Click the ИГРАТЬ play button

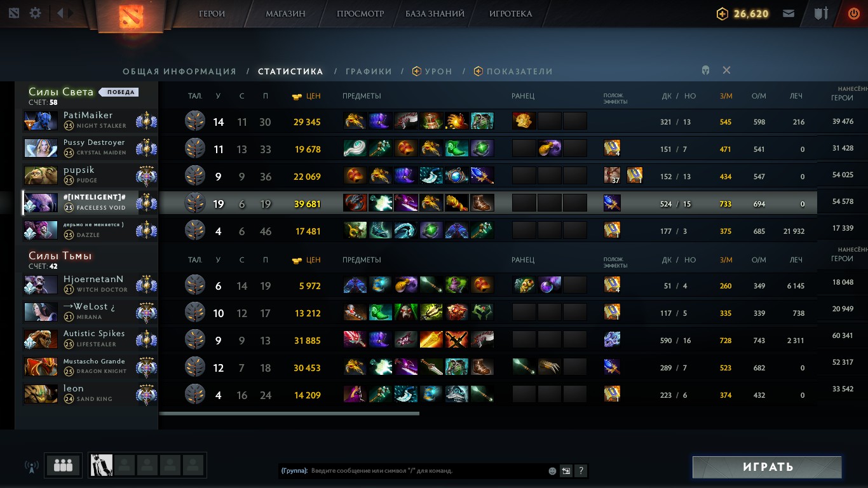click(767, 467)
